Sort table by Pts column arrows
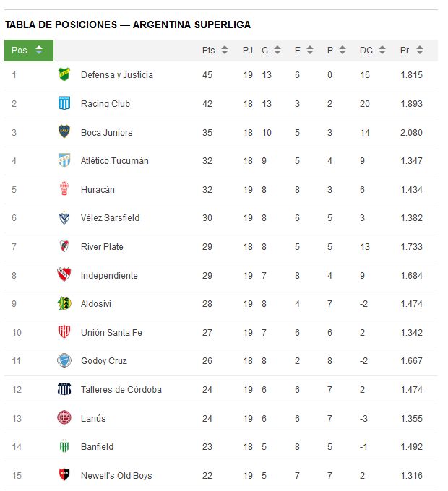Viewport: 448px width, 491px height. click(225, 50)
